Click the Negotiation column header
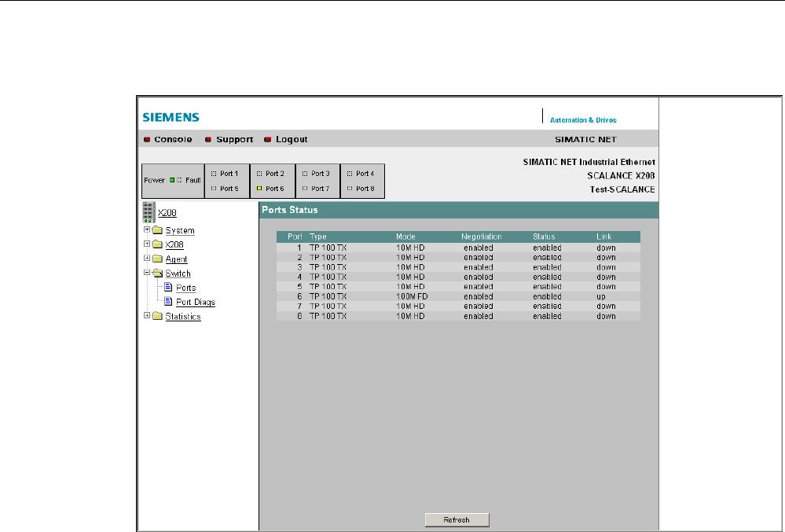 [x=481, y=237]
